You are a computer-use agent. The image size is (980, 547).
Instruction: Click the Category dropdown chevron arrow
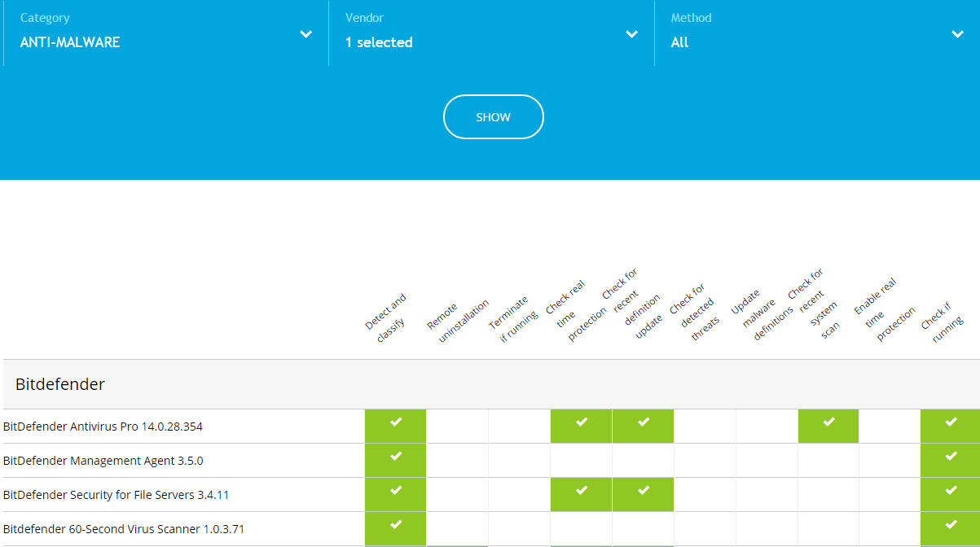306,34
